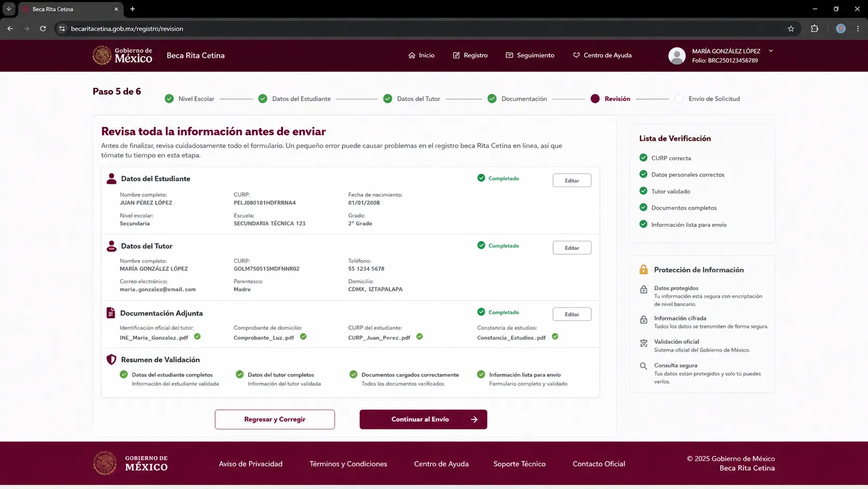
Task: Click the user profile avatar
Action: (677, 56)
